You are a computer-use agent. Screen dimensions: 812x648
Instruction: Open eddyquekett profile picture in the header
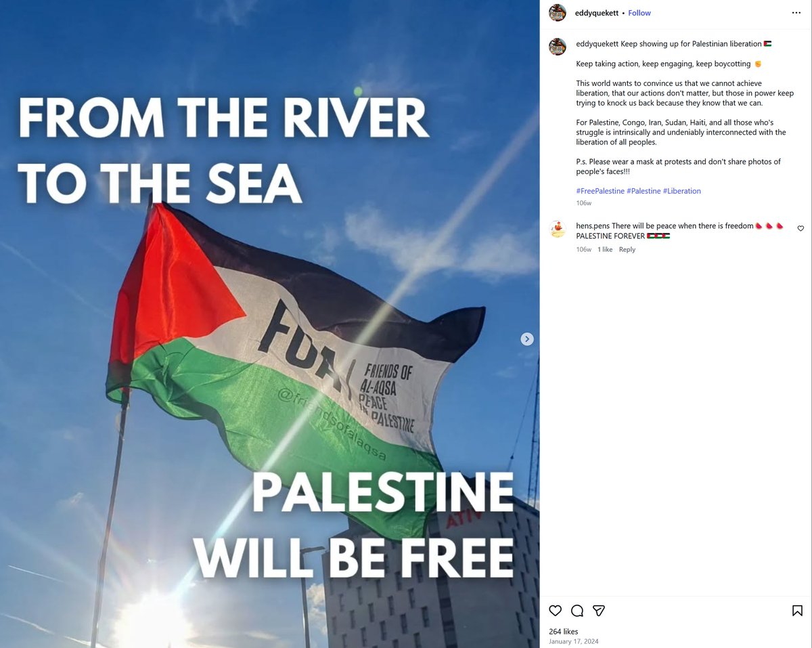pos(558,13)
